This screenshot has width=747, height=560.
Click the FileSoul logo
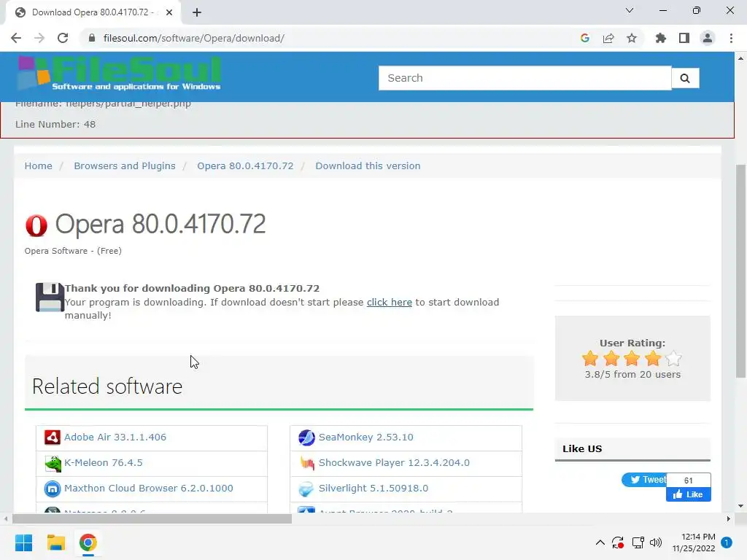pos(119,74)
